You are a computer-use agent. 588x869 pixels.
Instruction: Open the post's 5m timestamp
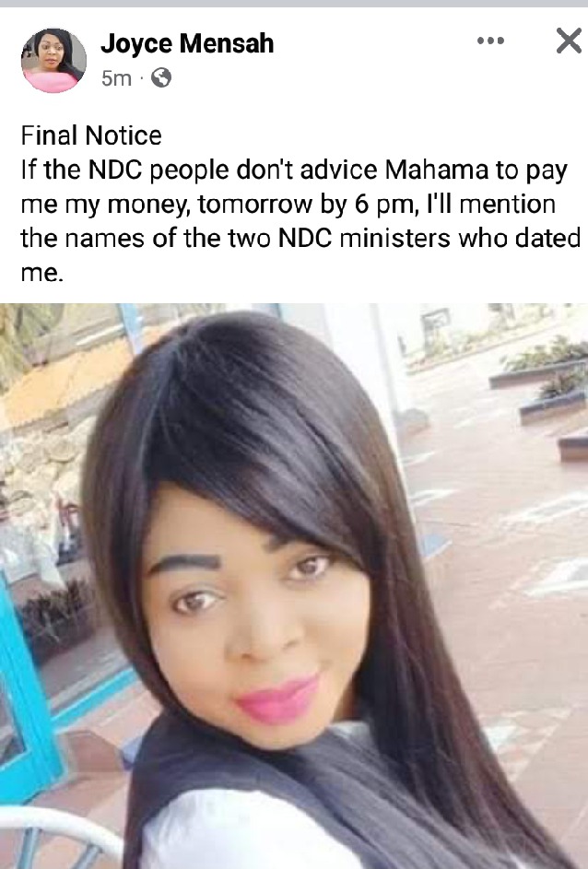click(x=116, y=78)
